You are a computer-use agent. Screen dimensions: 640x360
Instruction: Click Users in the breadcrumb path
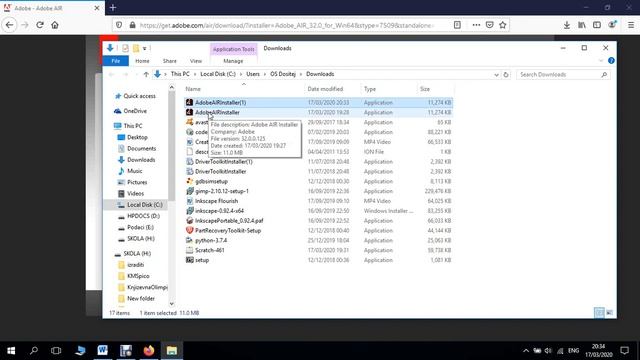pyautogui.click(x=253, y=74)
